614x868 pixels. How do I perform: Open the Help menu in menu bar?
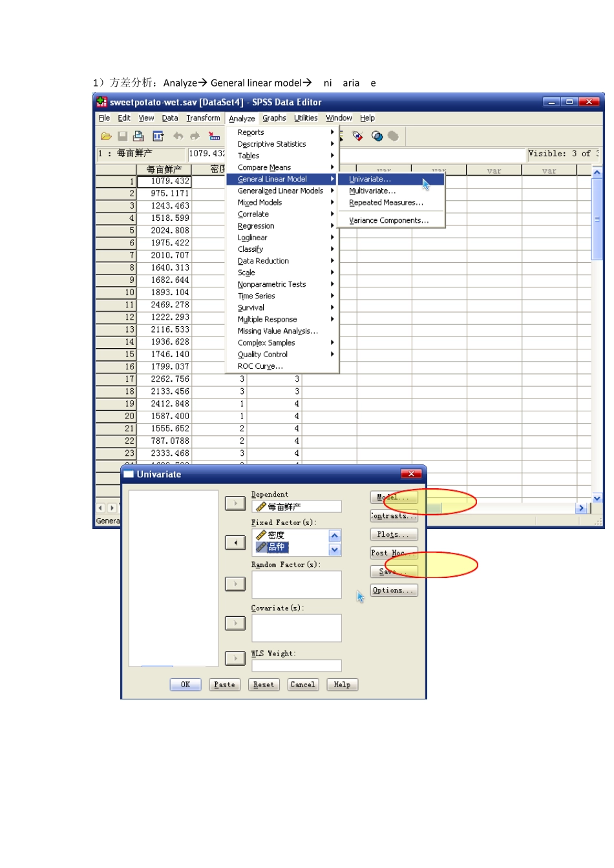pyautogui.click(x=367, y=118)
